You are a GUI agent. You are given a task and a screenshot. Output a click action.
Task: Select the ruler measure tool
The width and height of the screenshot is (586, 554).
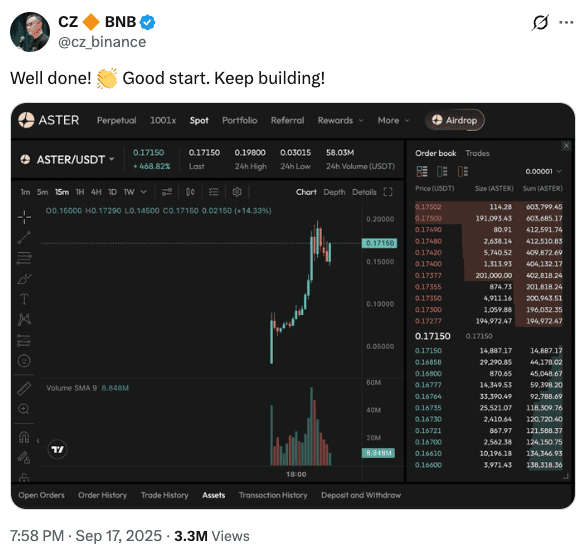click(x=24, y=389)
